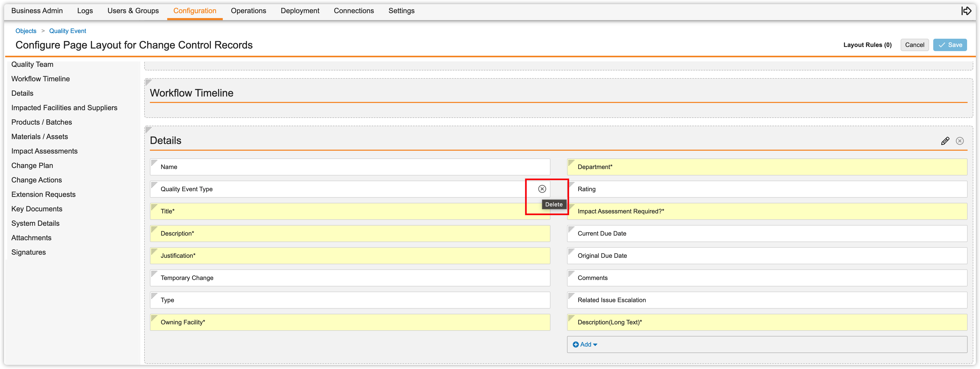Go to Quality Event breadcrumb link
This screenshot has width=980, height=369.
(68, 31)
